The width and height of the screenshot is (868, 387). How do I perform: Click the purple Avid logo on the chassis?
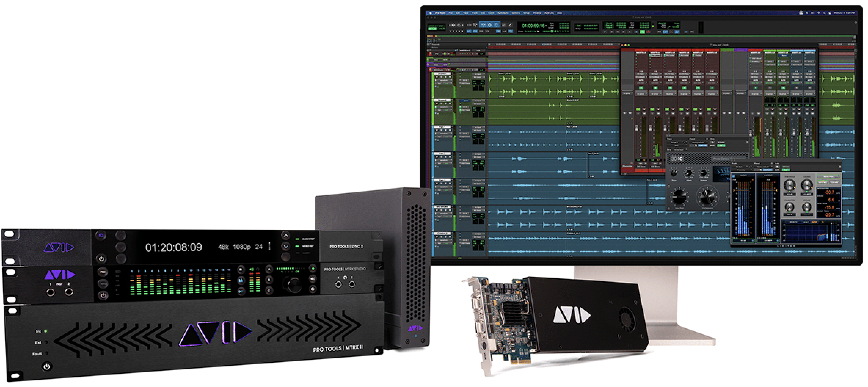(415, 328)
